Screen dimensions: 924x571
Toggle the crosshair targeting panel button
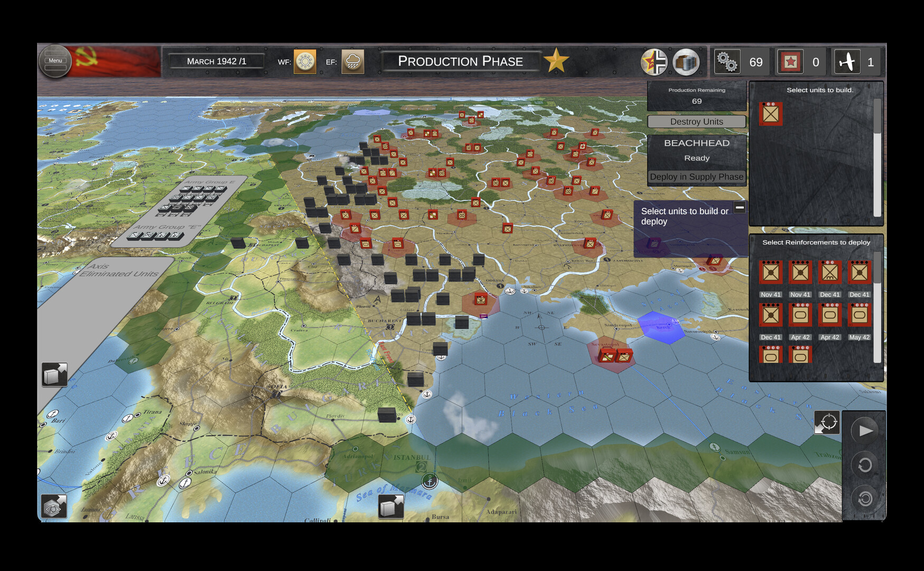827,423
